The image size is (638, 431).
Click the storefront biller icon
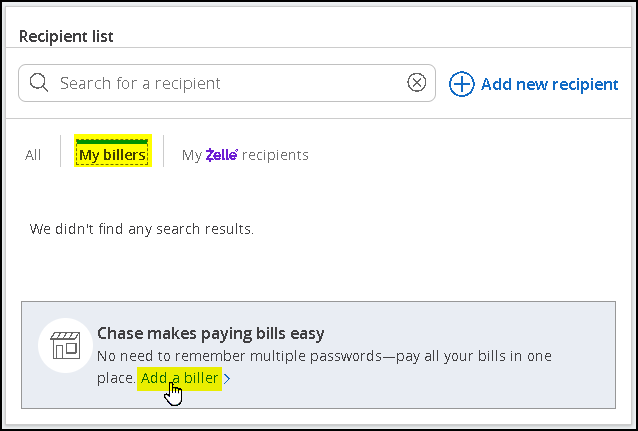coord(65,346)
